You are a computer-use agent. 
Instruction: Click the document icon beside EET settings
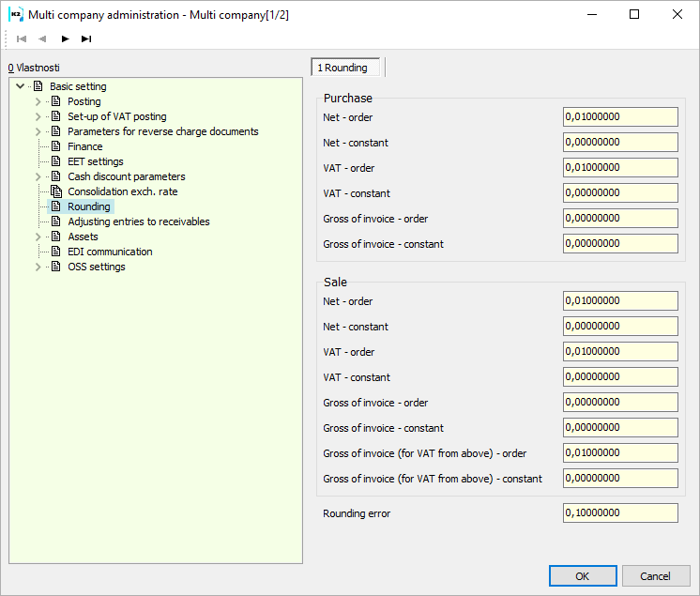56,161
